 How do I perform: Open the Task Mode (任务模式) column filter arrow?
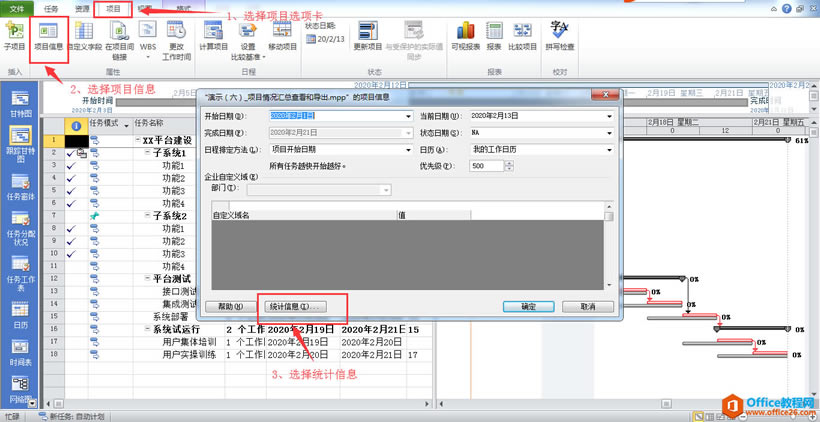126,125
